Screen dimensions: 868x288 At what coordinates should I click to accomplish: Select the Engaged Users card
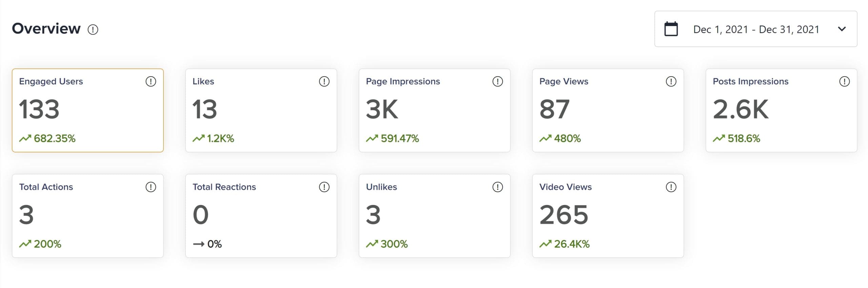pyautogui.click(x=88, y=110)
